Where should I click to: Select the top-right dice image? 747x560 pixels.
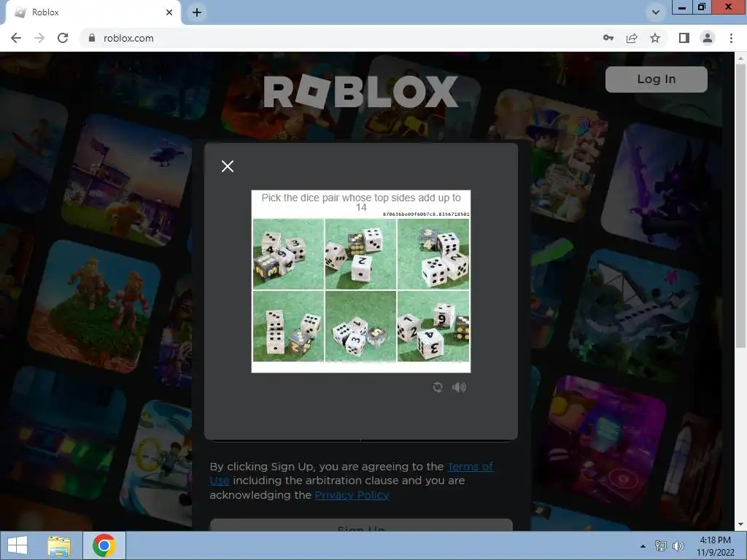point(433,254)
